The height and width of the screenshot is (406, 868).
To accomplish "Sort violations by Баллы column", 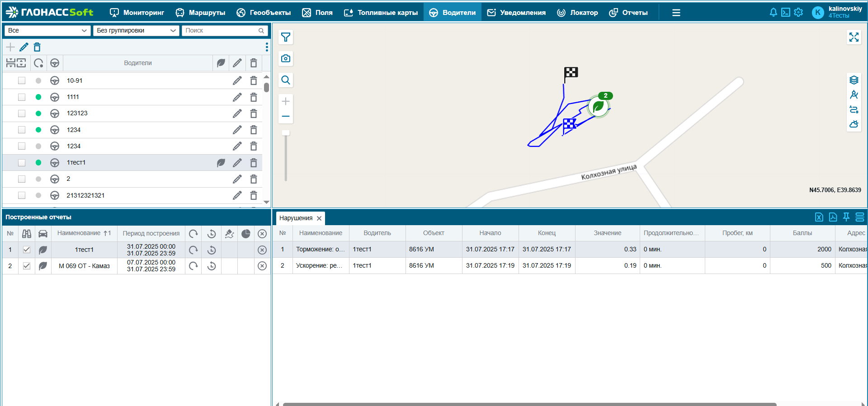I will [802, 233].
